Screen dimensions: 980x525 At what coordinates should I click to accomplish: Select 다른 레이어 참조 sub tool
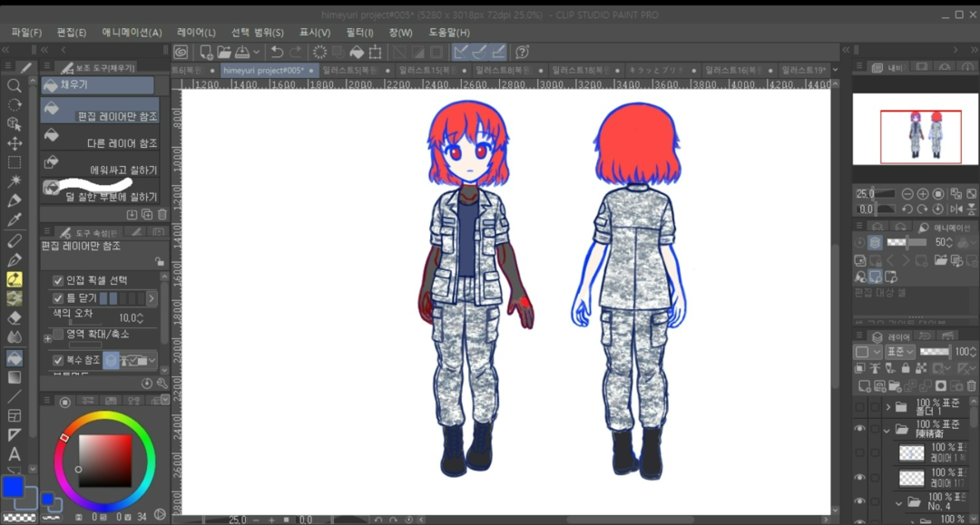click(100, 140)
